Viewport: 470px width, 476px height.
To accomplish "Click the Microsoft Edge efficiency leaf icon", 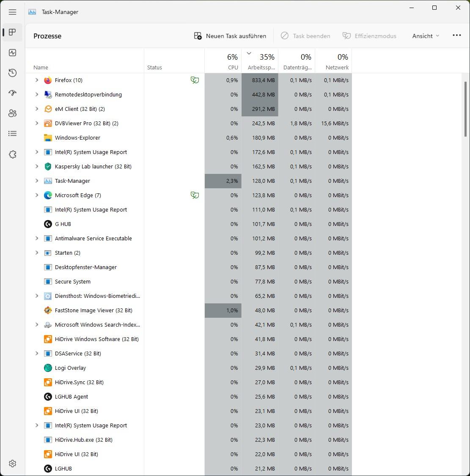I will 195,195.
